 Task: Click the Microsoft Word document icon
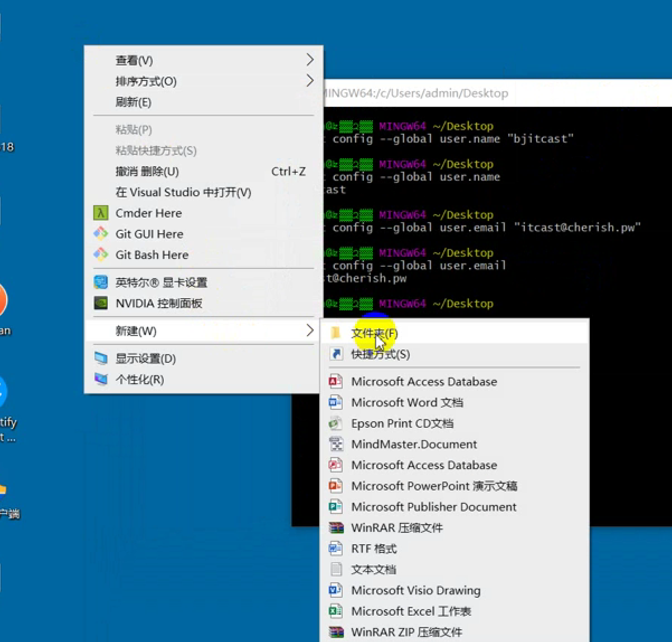pos(335,402)
